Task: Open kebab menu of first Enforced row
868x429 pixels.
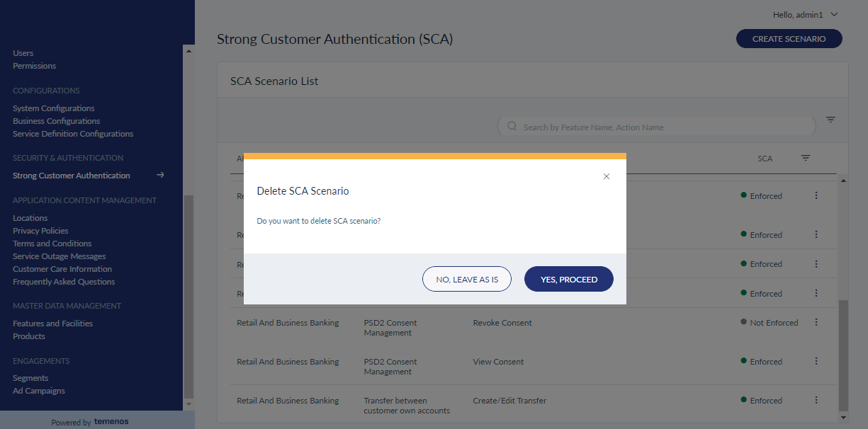Action: [816, 195]
